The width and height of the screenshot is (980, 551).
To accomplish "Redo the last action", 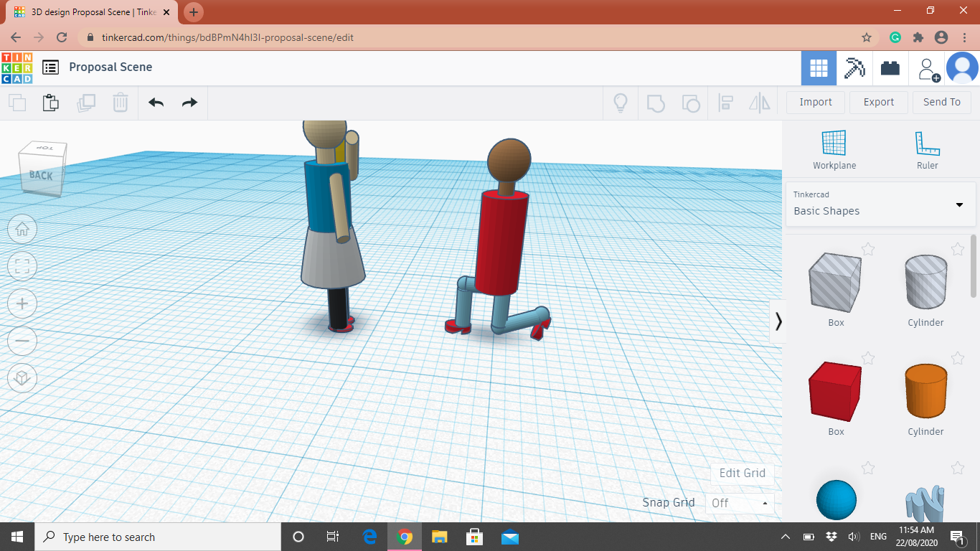I will click(x=189, y=103).
